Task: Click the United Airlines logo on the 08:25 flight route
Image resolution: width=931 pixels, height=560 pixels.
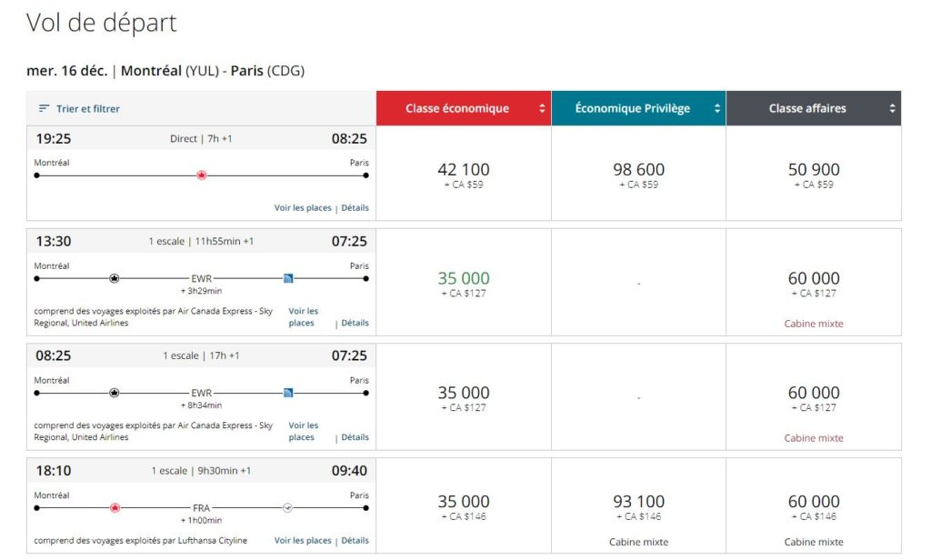Action: tap(288, 394)
